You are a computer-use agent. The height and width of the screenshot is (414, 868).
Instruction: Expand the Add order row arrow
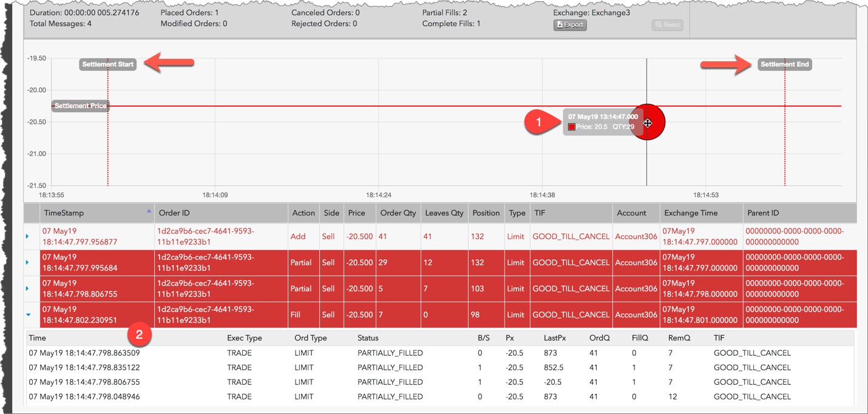27,236
